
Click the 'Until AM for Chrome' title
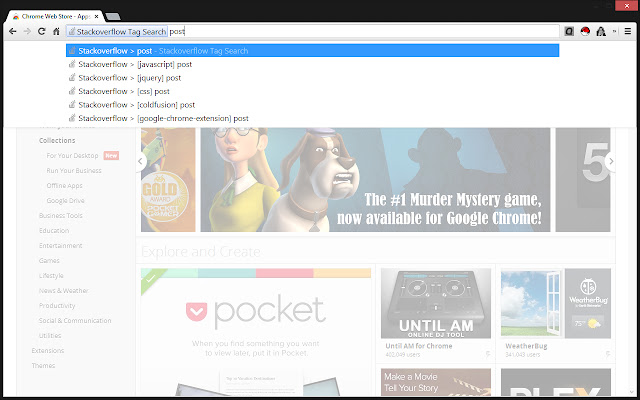419,346
